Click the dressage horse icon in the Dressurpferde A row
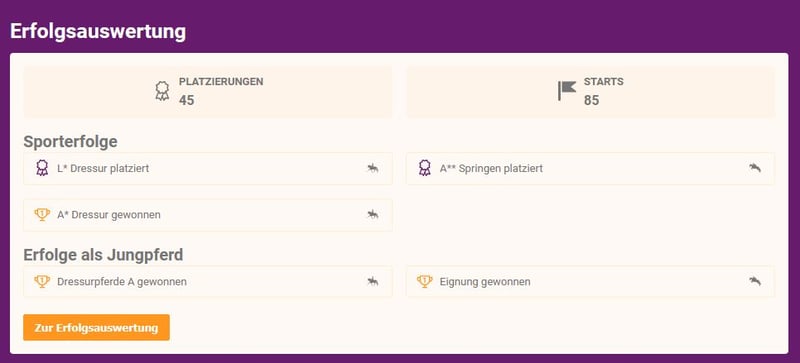The image size is (800, 363). click(373, 281)
